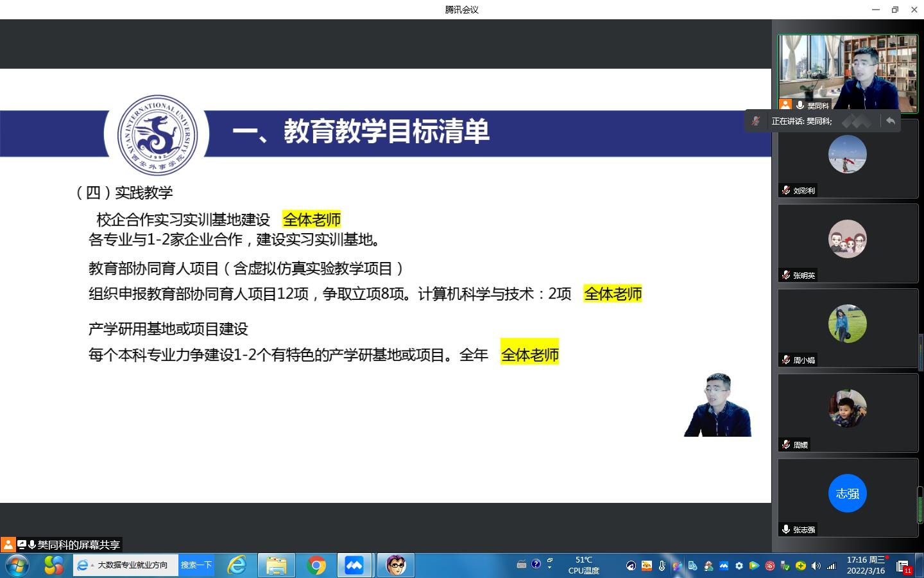
Task: Open Windows Explorer from the taskbar
Action: coord(276,565)
